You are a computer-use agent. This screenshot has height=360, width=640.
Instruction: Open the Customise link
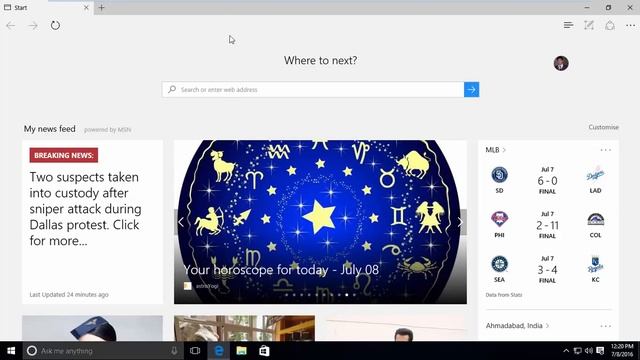(603, 127)
